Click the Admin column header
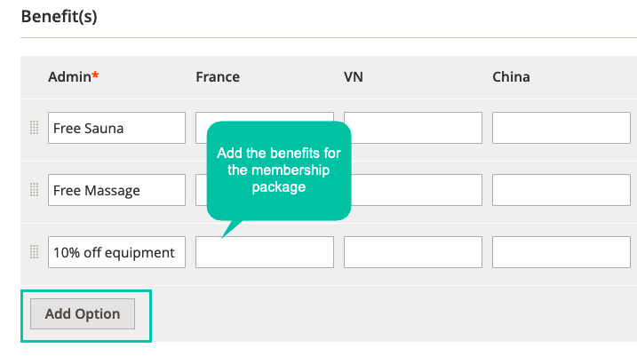The image size is (637, 364). 74,76
